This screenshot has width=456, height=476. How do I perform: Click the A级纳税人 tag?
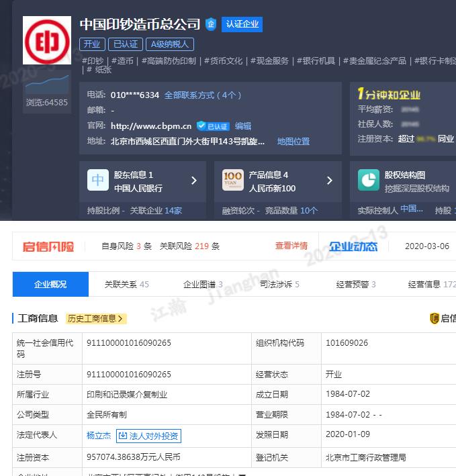pos(170,44)
